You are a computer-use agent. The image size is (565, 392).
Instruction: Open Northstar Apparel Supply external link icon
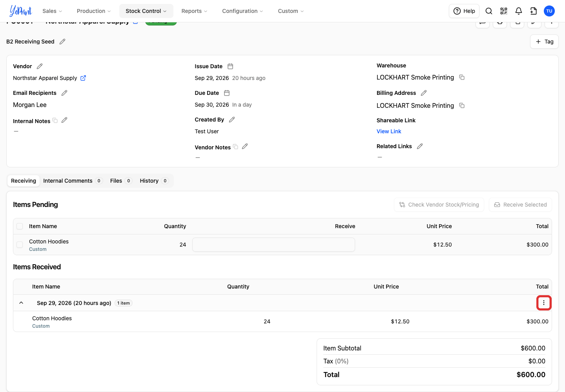point(83,78)
